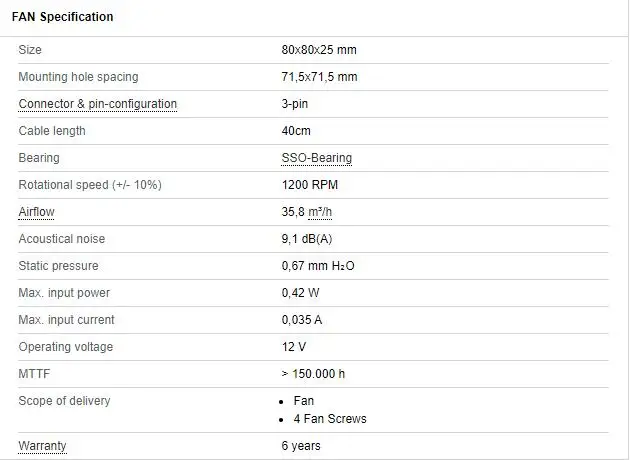Open the Warranty term link

(43, 446)
